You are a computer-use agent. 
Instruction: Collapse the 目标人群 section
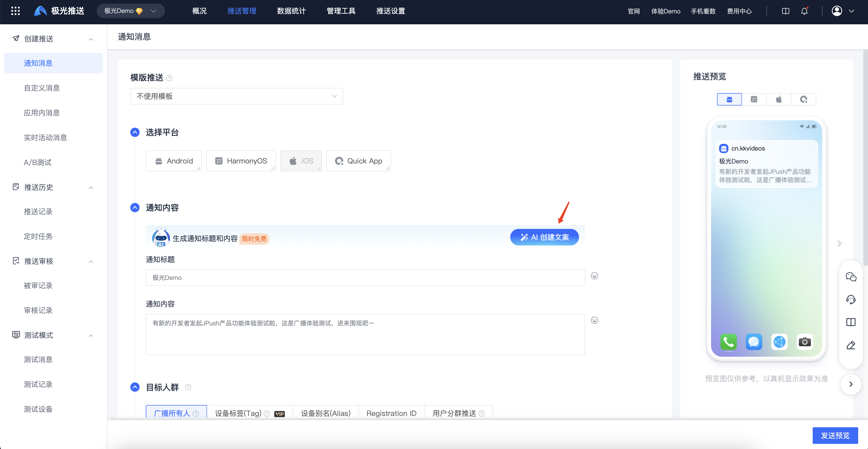tap(135, 387)
